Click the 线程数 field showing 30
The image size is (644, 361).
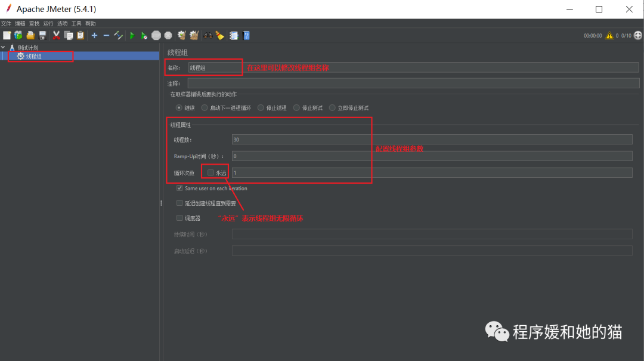tap(432, 140)
